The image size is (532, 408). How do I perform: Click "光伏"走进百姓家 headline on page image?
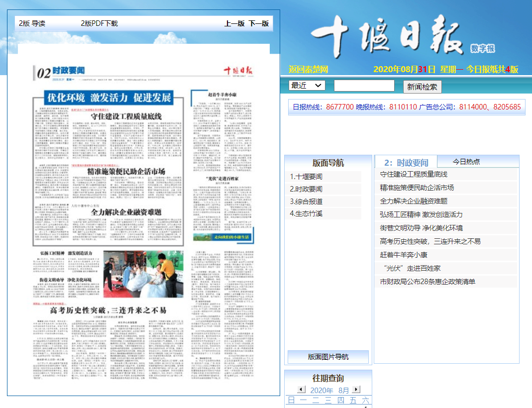[x=222, y=179]
